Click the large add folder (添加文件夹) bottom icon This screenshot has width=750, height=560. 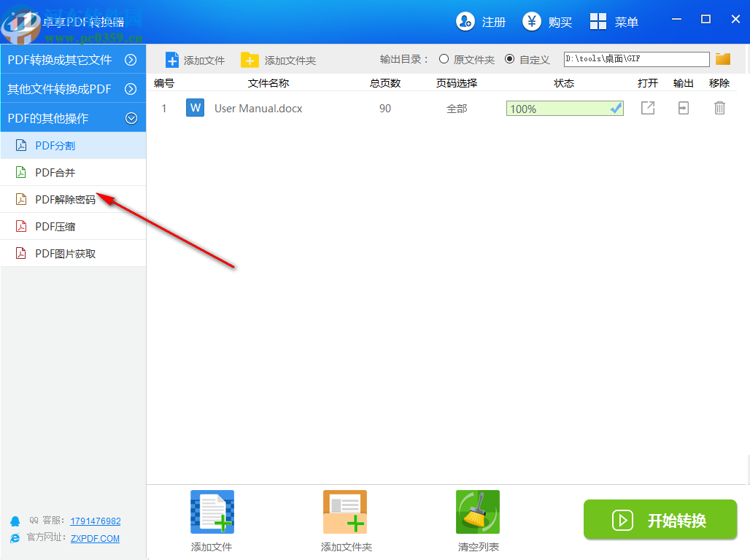coord(345,512)
